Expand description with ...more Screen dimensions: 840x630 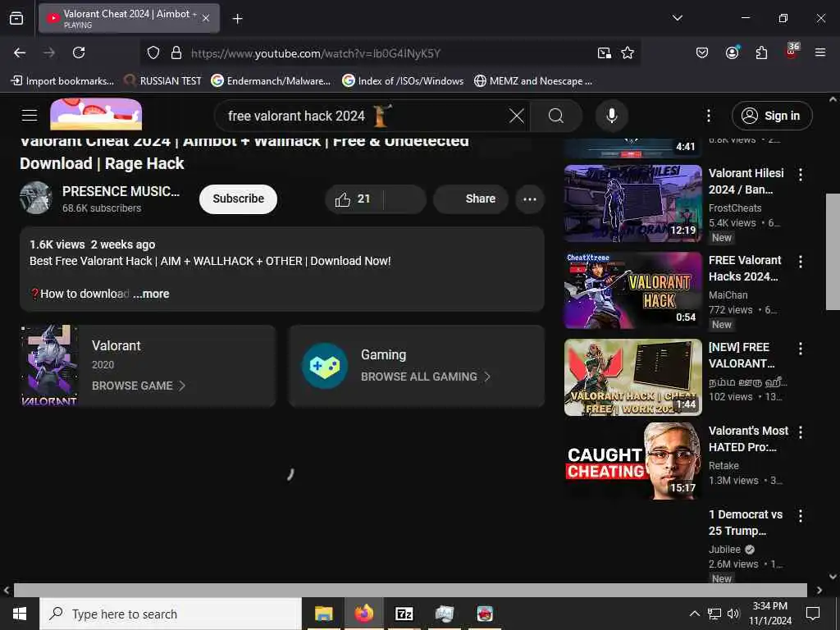click(x=151, y=294)
